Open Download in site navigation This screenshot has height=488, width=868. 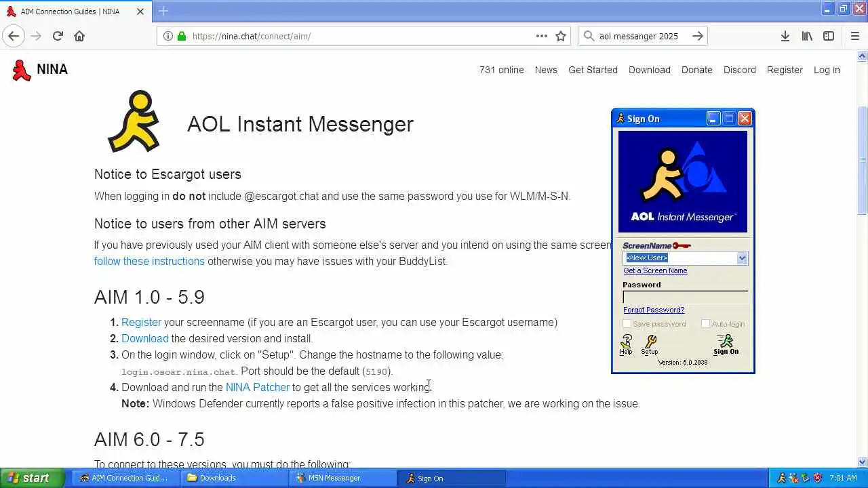point(650,70)
